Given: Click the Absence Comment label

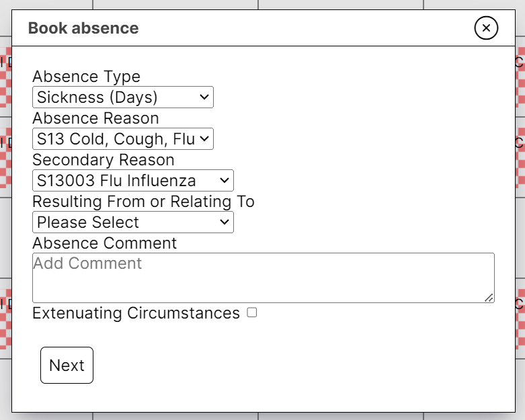Looking at the screenshot, I should point(104,243).
